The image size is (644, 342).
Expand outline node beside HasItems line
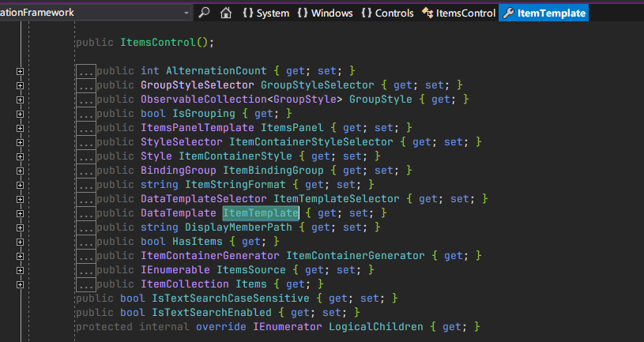point(20,242)
